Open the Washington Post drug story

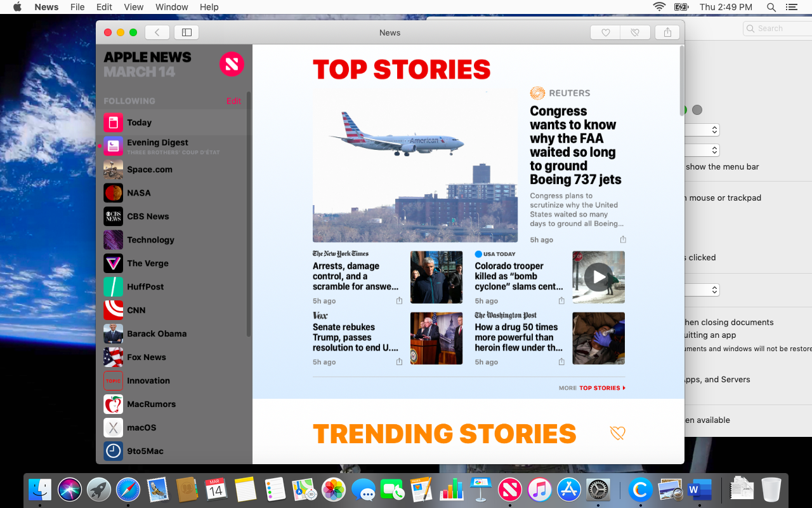click(519, 337)
